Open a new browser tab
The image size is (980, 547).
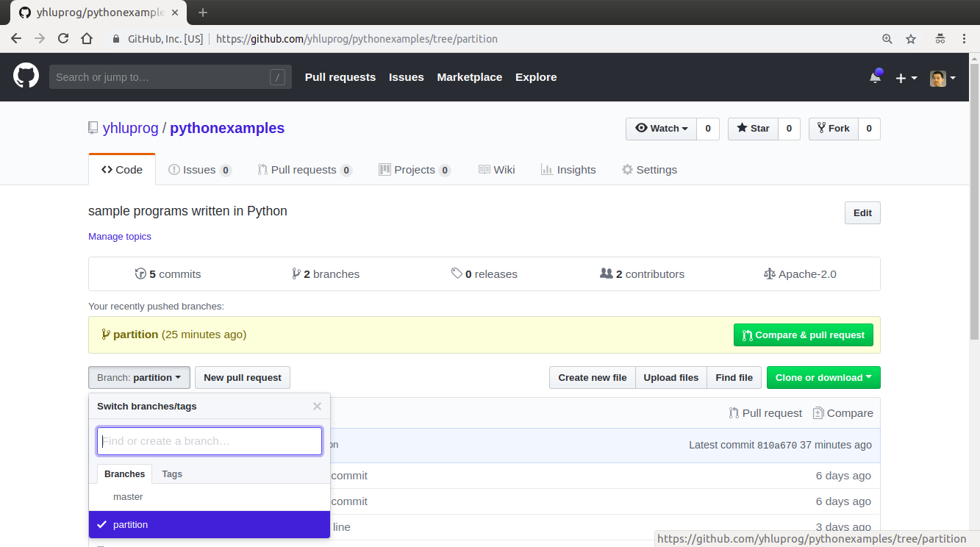[203, 12]
